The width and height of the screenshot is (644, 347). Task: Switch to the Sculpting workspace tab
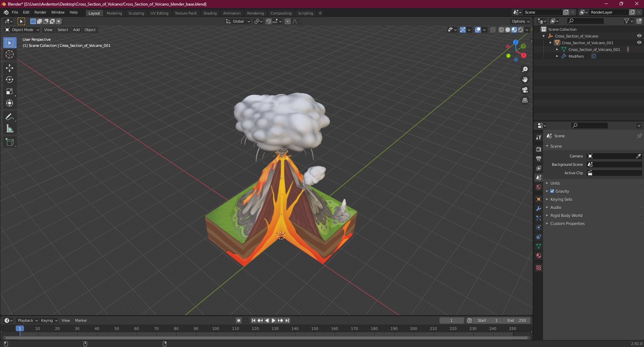pyautogui.click(x=136, y=13)
